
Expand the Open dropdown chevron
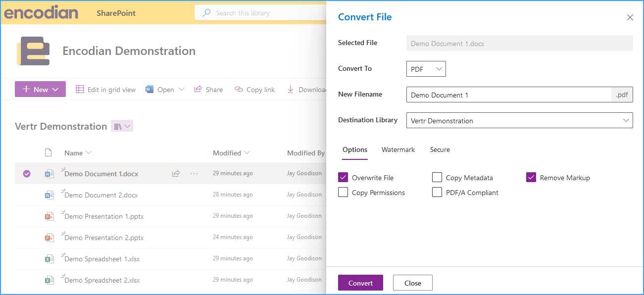(x=181, y=89)
